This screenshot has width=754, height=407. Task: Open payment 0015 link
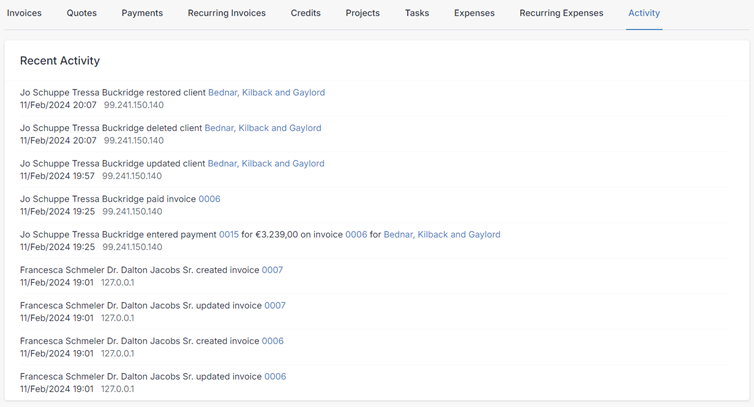(229, 235)
